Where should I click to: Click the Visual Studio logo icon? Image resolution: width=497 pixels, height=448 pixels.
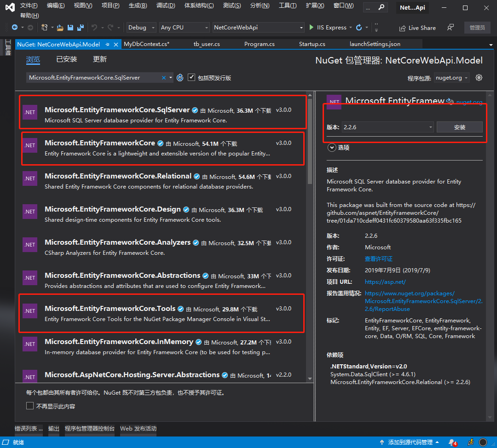[10, 7]
